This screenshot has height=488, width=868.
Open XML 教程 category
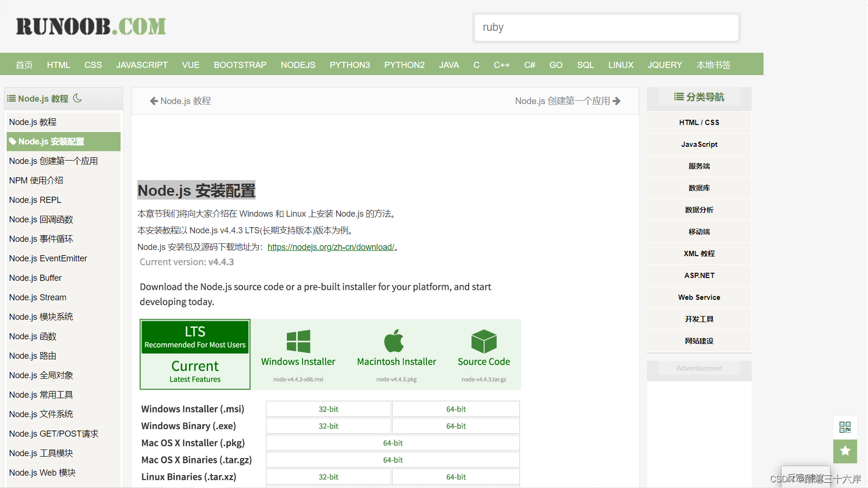point(699,254)
